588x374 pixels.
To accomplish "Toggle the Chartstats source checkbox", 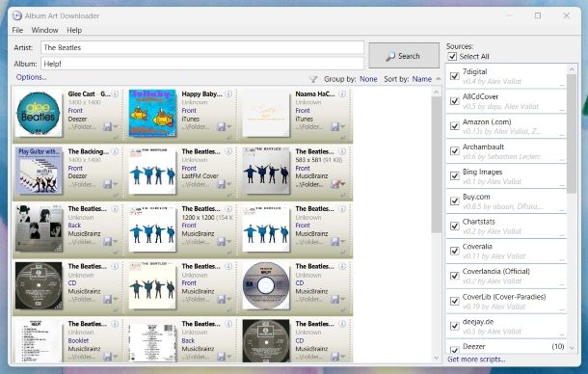I will 455,226.
